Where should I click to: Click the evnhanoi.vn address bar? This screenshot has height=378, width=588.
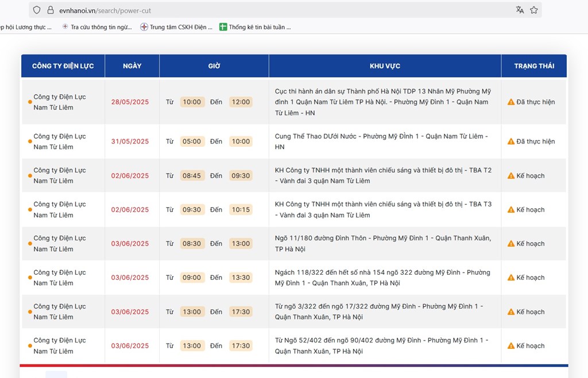pyautogui.click(x=285, y=10)
